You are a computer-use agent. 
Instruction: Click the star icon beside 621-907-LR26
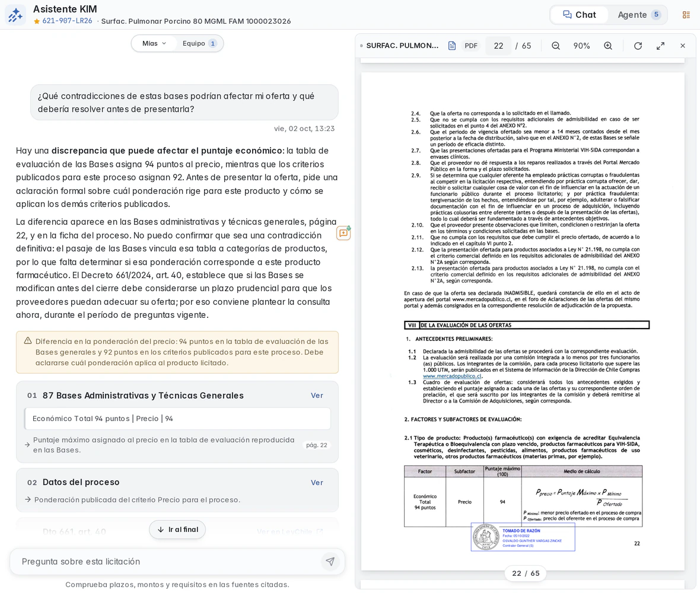(37, 21)
